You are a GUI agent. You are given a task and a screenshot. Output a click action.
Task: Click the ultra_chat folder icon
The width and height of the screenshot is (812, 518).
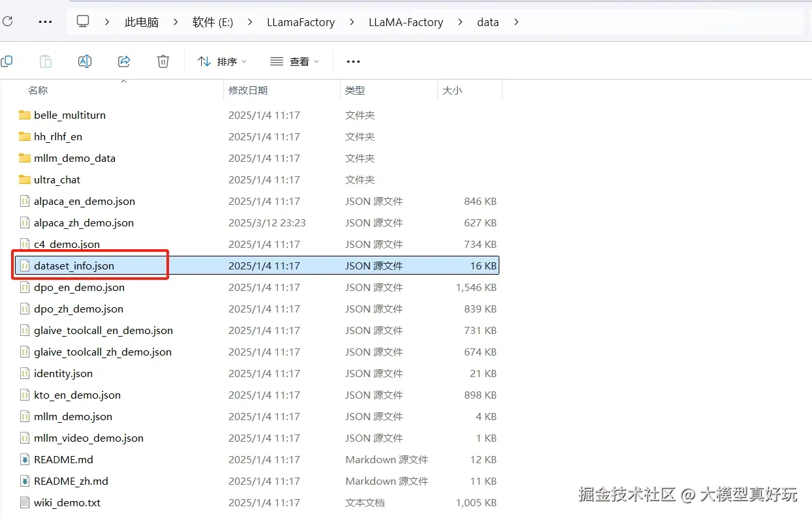pyautogui.click(x=25, y=179)
